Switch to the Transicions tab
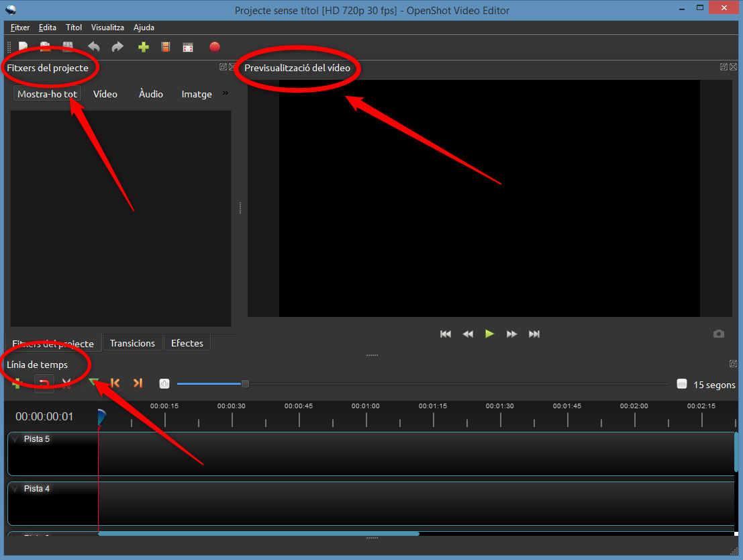Image resolution: width=743 pixels, height=560 pixels. click(132, 343)
